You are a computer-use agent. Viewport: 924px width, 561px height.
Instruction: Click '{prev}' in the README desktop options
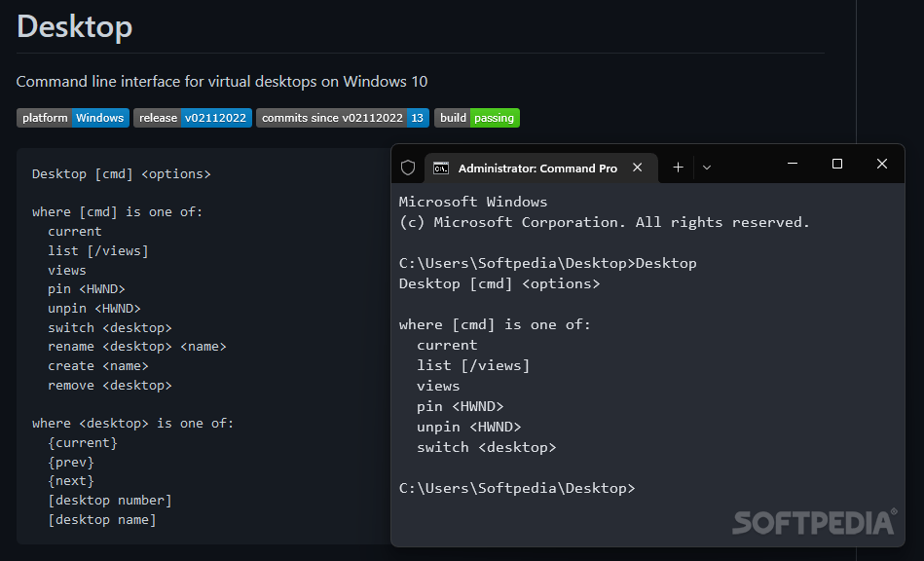[x=71, y=462]
